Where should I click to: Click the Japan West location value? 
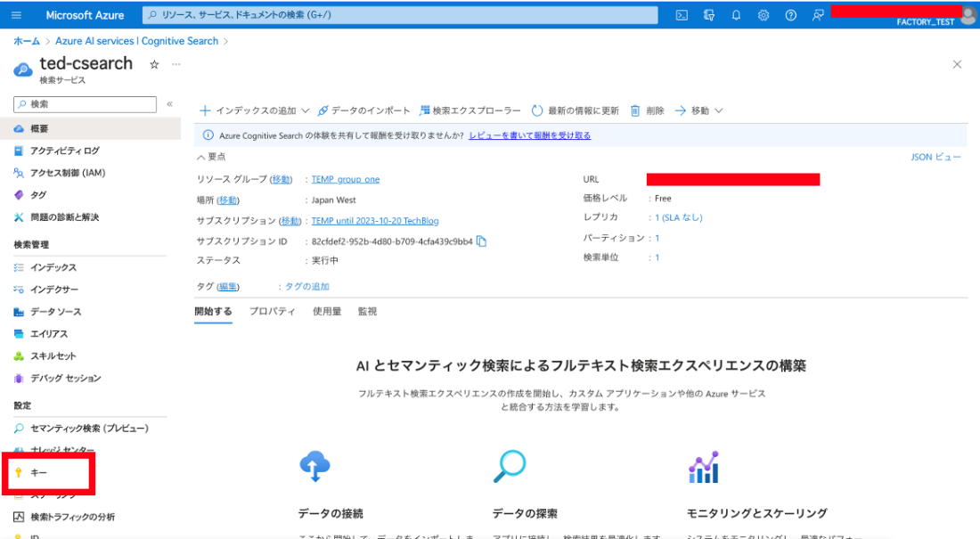click(x=334, y=200)
